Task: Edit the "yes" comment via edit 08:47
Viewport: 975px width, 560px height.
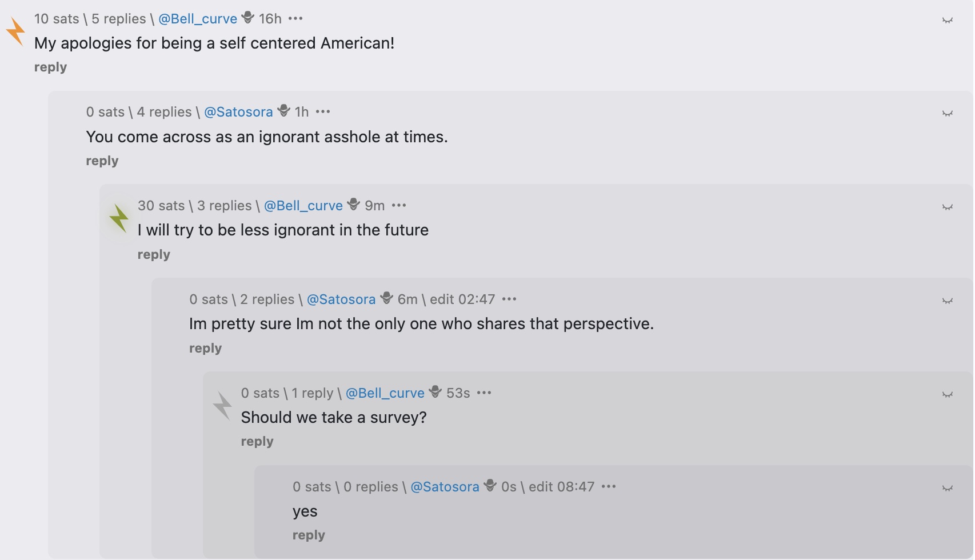Action: click(561, 487)
